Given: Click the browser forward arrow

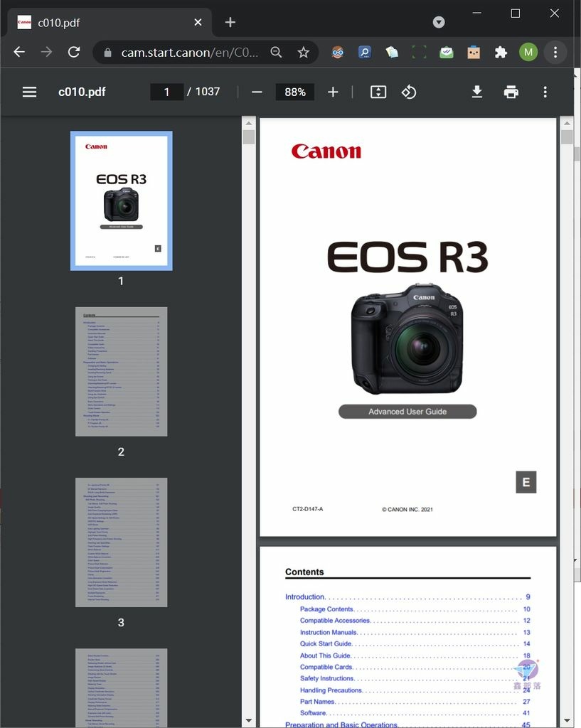Looking at the screenshot, I should point(46,52).
